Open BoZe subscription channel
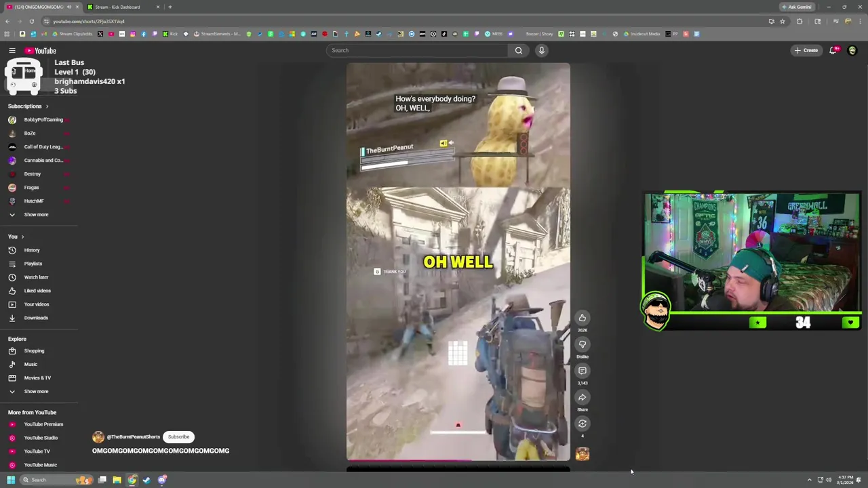This screenshot has height=488, width=868. 29,134
